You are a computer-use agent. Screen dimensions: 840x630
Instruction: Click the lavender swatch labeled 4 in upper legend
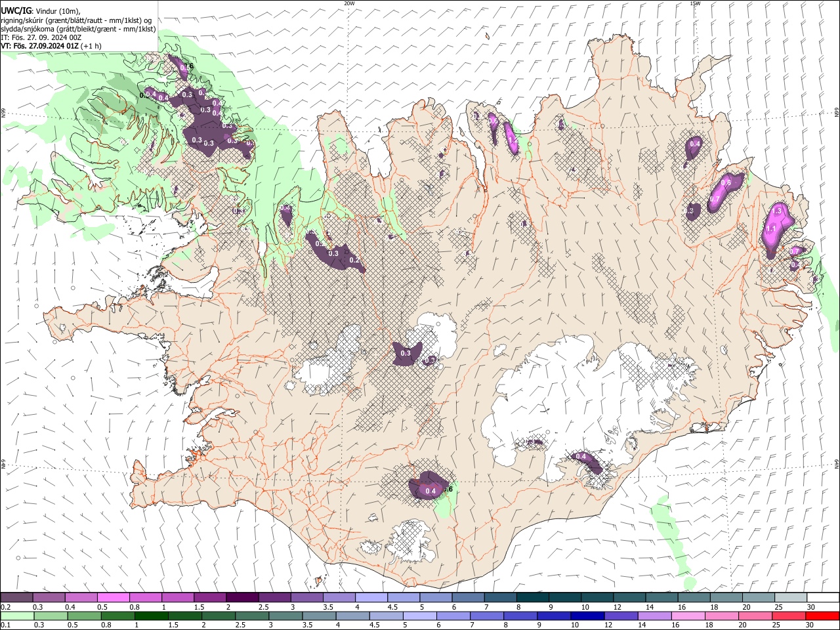(371, 597)
